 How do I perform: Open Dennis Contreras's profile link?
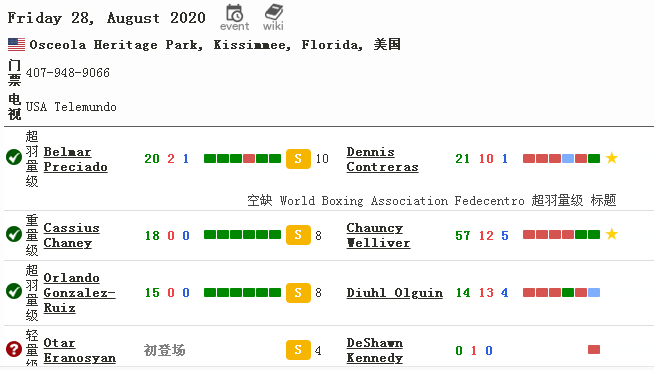(382, 159)
